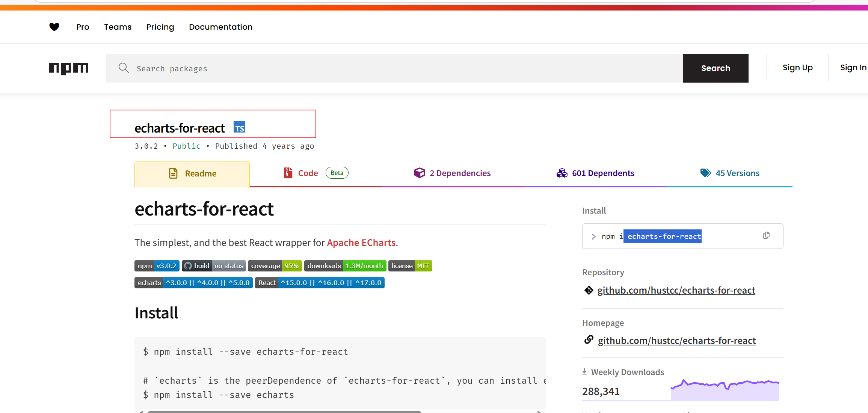
Task: Click the Code file icon
Action: pos(288,173)
